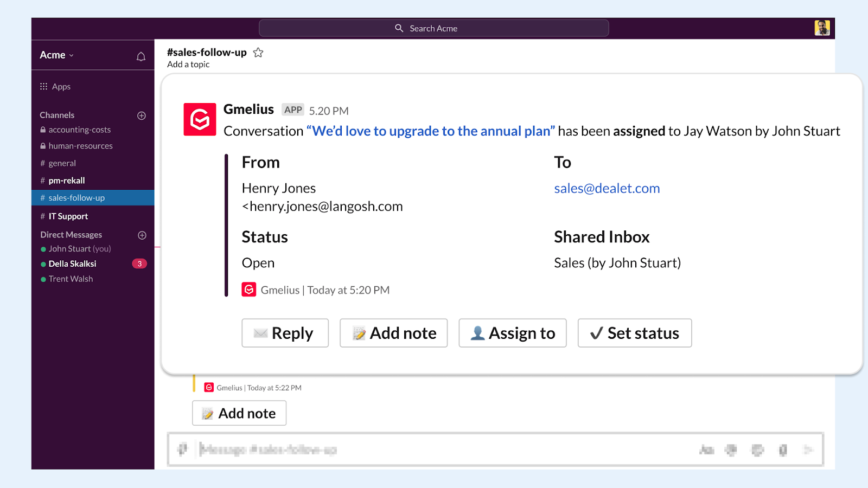868x488 pixels.
Task: Click the Gmelius app icon beside the message
Action: pos(199,119)
